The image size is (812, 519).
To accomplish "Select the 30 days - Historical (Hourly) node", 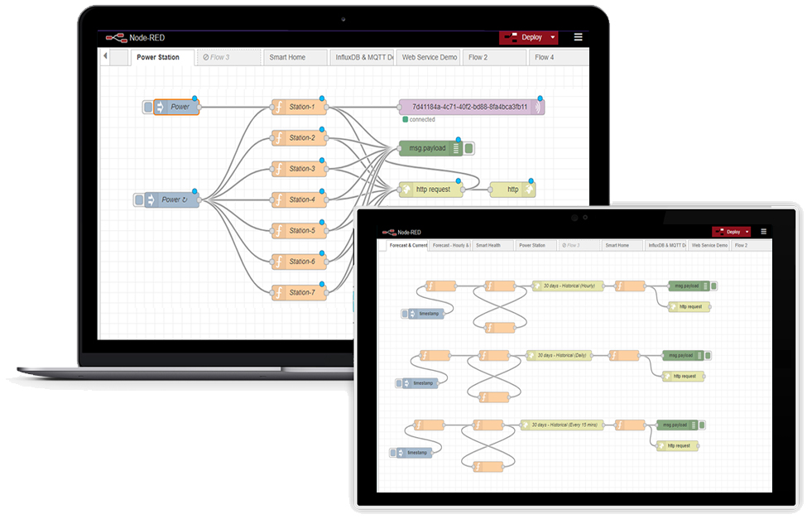I will pos(568,286).
